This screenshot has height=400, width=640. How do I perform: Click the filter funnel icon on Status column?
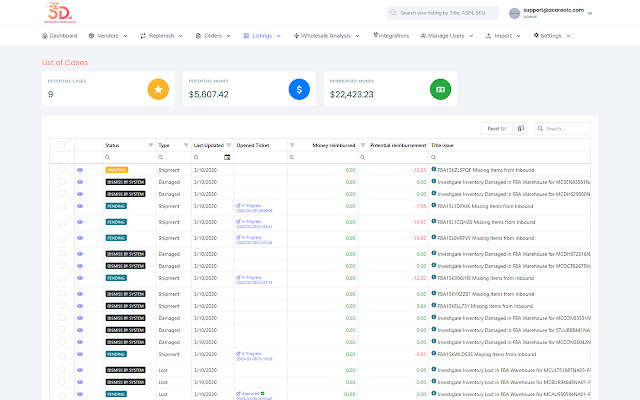[x=151, y=145]
